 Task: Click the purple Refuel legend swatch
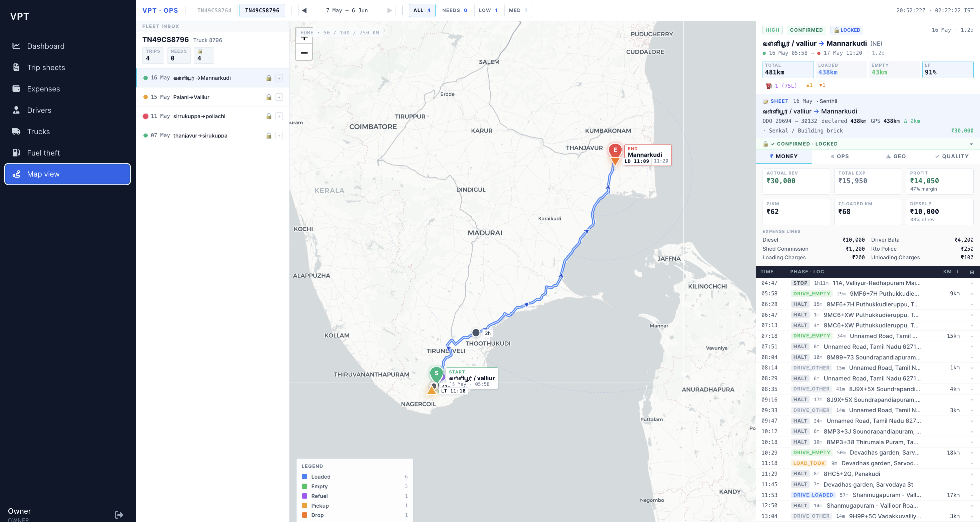click(304, 496)
